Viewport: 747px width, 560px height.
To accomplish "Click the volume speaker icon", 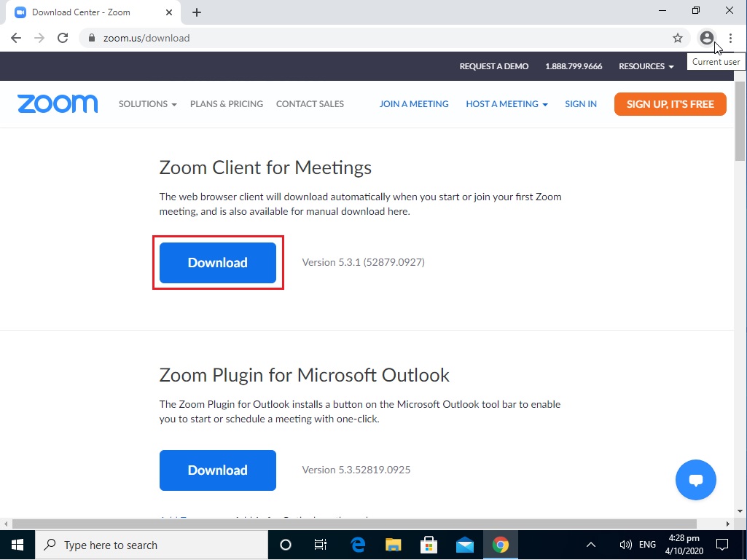I will point(625,545).
